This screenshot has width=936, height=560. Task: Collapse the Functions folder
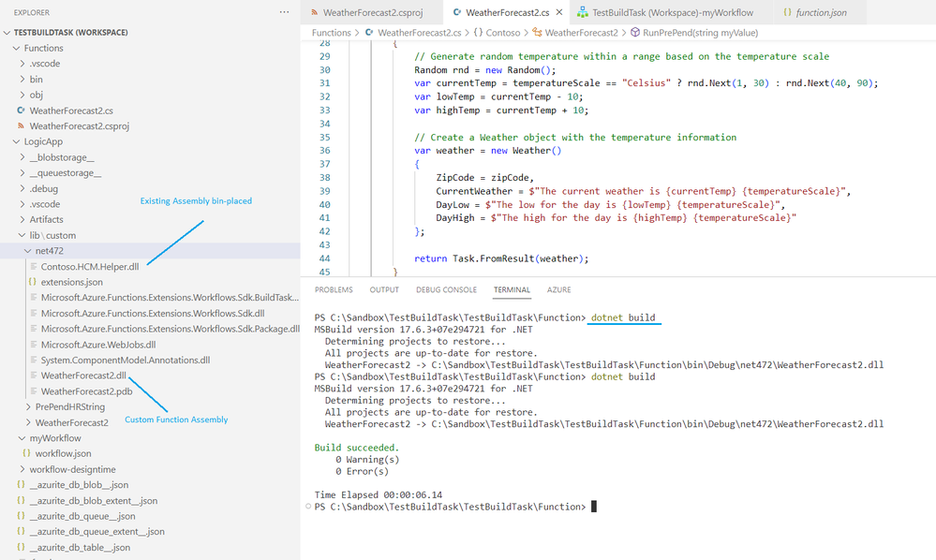[17, 48]
